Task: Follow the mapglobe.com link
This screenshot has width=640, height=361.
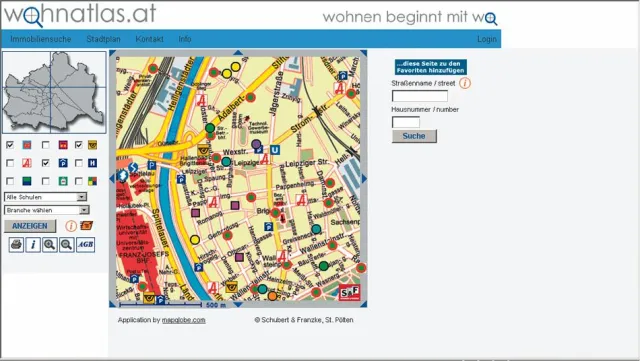Action: point(184,320)
